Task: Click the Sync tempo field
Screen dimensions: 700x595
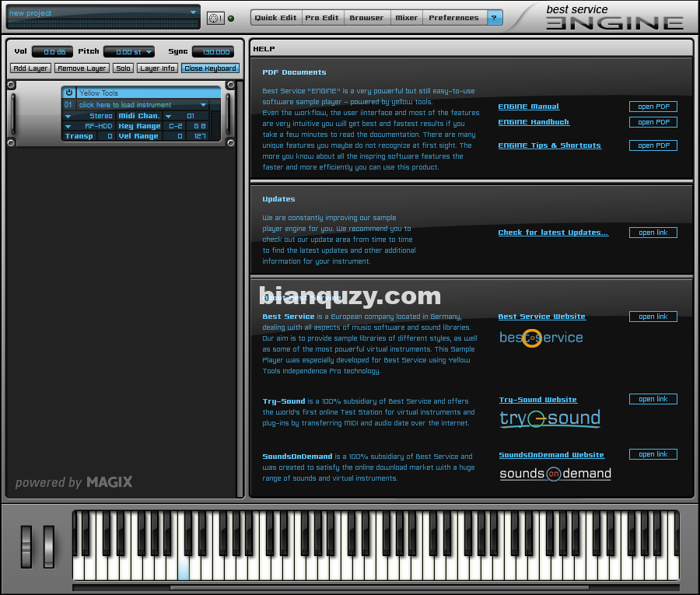Action: (x=212, y=52)
